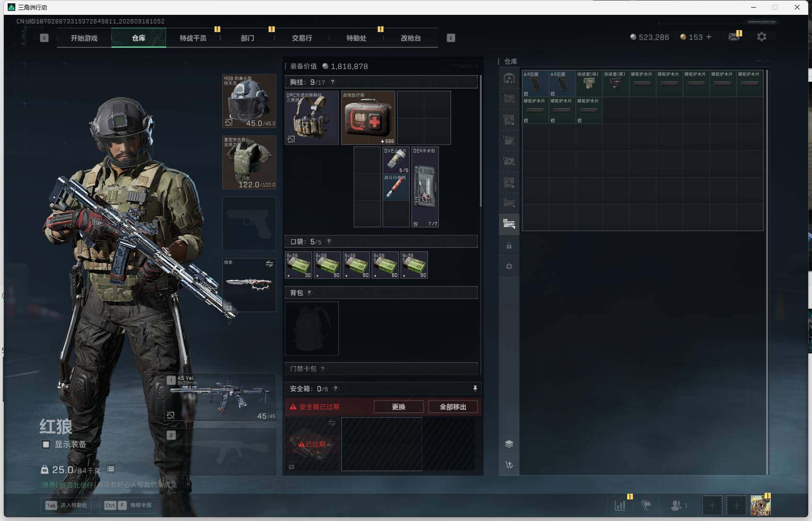Click the stacked layers sort icon

click(x=509, y=443)
